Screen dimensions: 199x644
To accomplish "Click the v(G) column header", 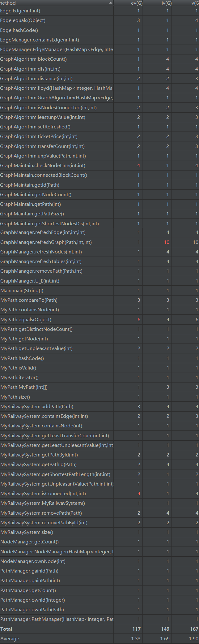I will [x=194, y=3].
